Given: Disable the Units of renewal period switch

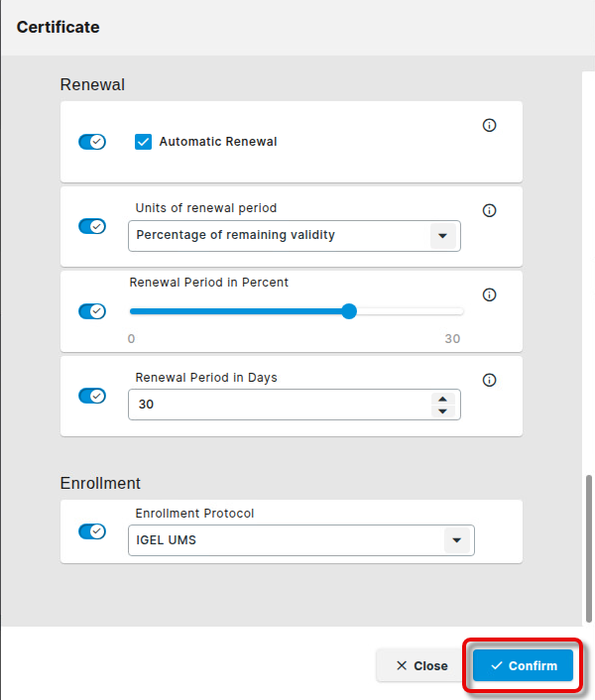Looking at the screenshot, I should point(92,226).
